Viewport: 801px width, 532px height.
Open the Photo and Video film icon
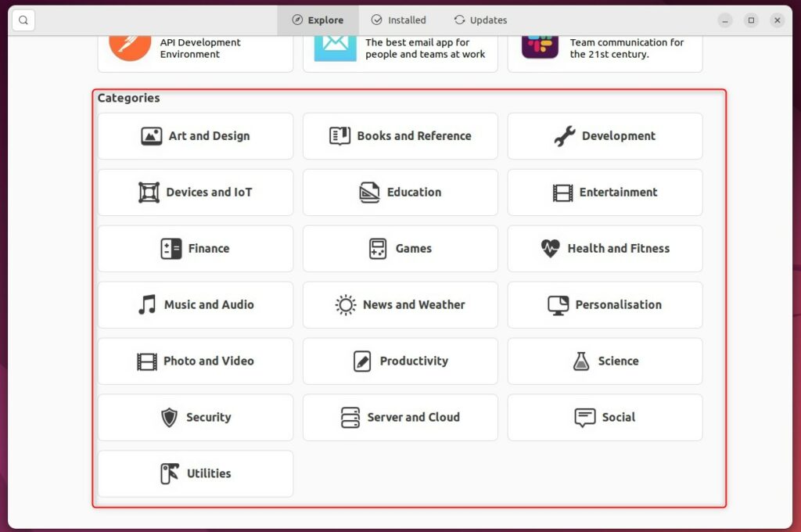point(146,361)
